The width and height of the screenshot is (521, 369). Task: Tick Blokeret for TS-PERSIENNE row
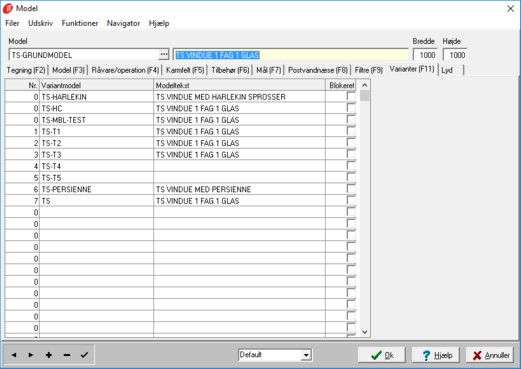351,189
